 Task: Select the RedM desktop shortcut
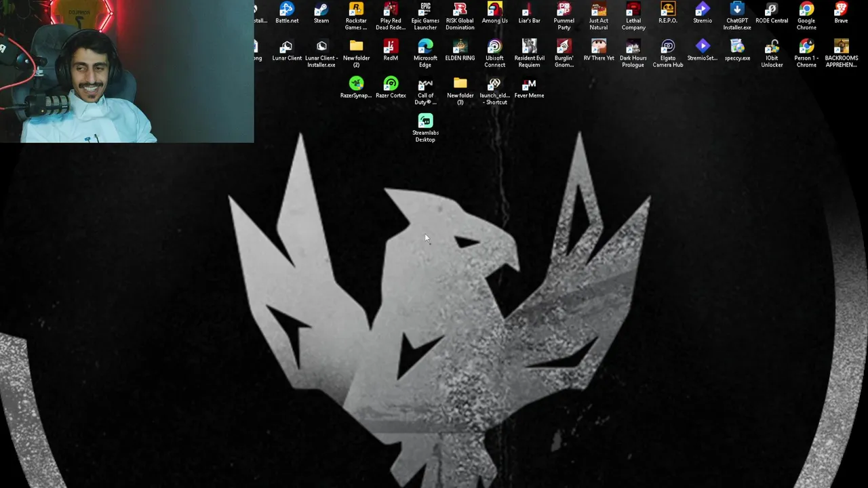(391, 50)
